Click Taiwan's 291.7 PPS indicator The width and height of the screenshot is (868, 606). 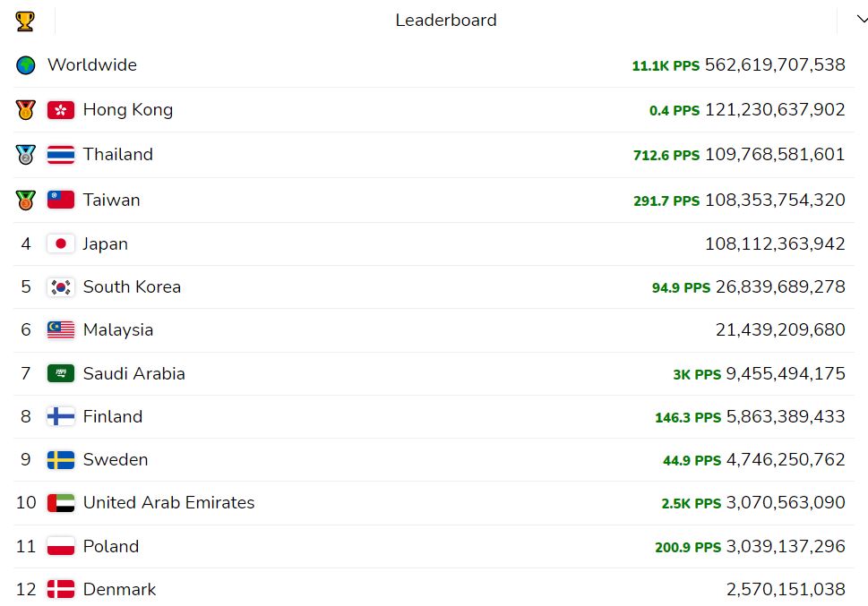pyautogui.click(x=666, y=201)
